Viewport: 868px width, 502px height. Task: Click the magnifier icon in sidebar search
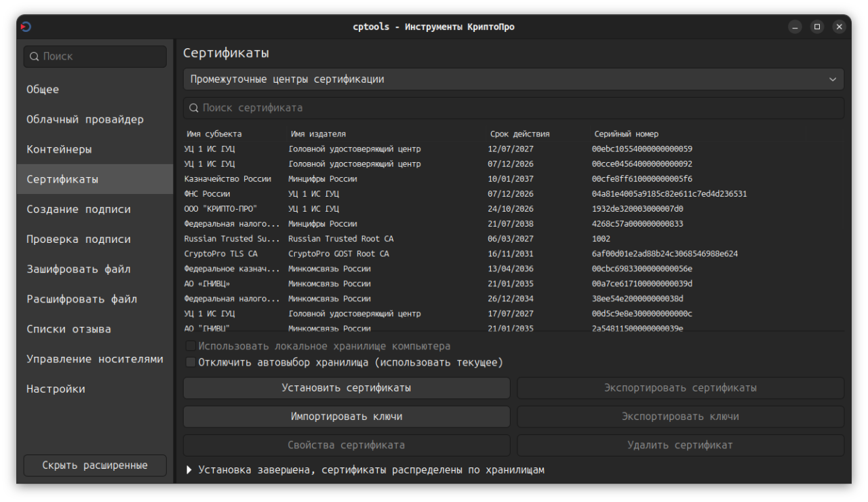click(x=35, y=56)
